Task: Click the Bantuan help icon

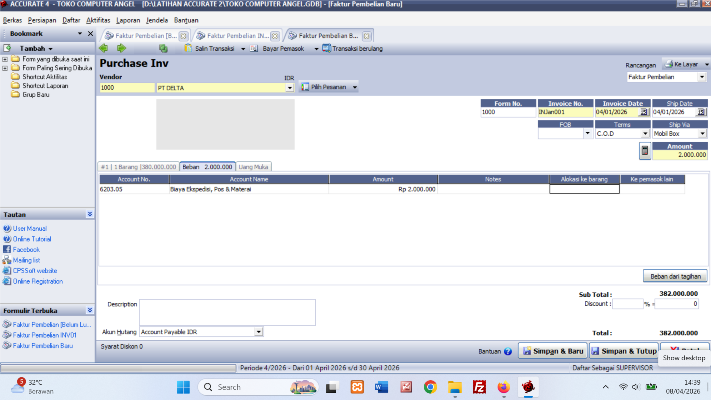Action: click(x=507, y=351)
